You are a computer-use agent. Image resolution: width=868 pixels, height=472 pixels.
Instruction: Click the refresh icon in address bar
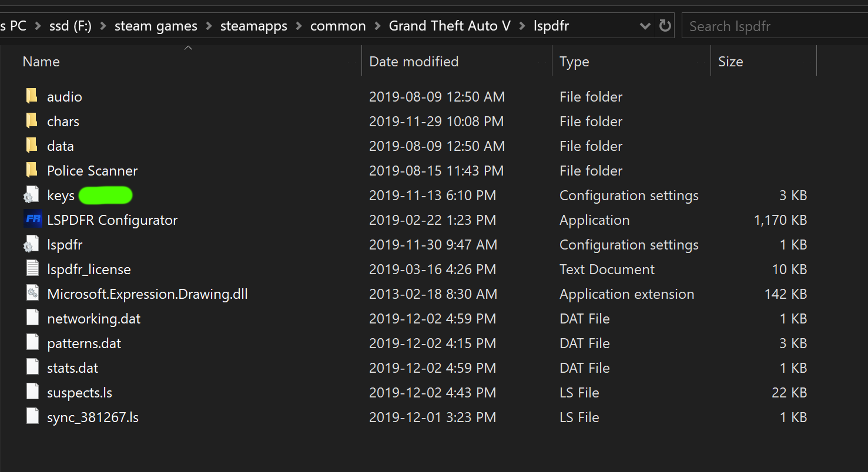(x=665, y=26)
